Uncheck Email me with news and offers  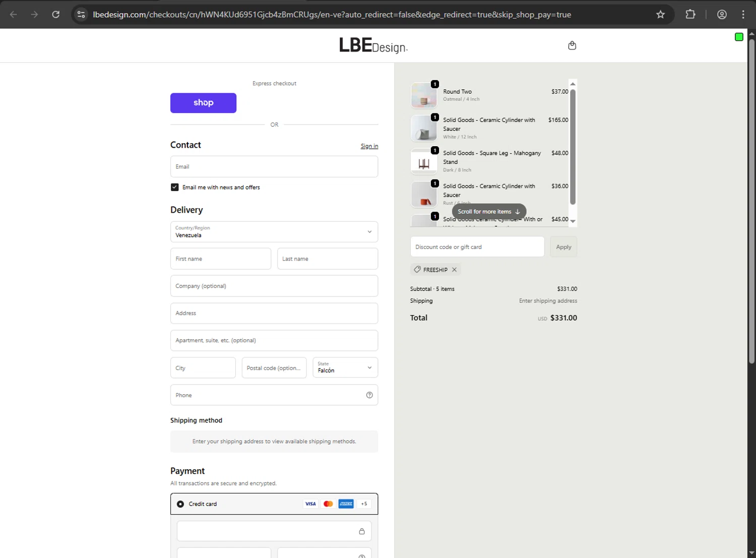pos(174,187)
